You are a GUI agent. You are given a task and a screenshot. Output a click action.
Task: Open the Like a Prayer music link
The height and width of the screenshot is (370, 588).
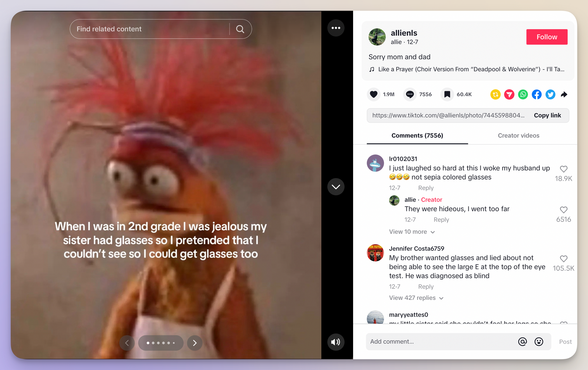[x=467, y=69]
